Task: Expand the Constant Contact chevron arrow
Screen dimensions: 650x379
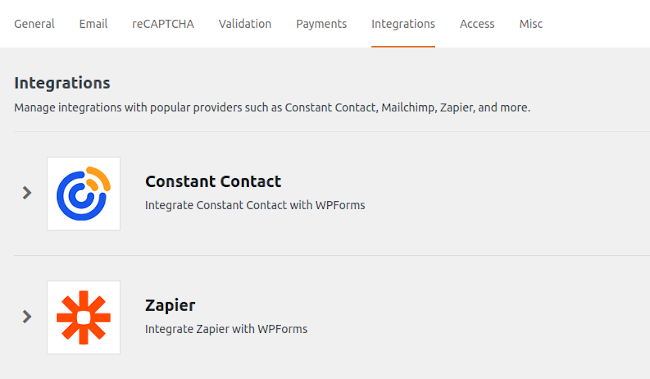Action: 27,193
